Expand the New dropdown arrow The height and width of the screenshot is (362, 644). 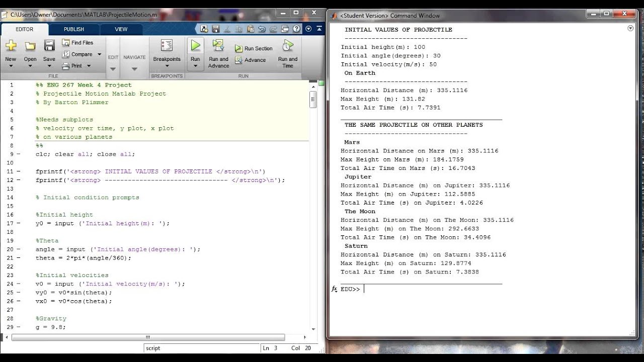(11, 66)
